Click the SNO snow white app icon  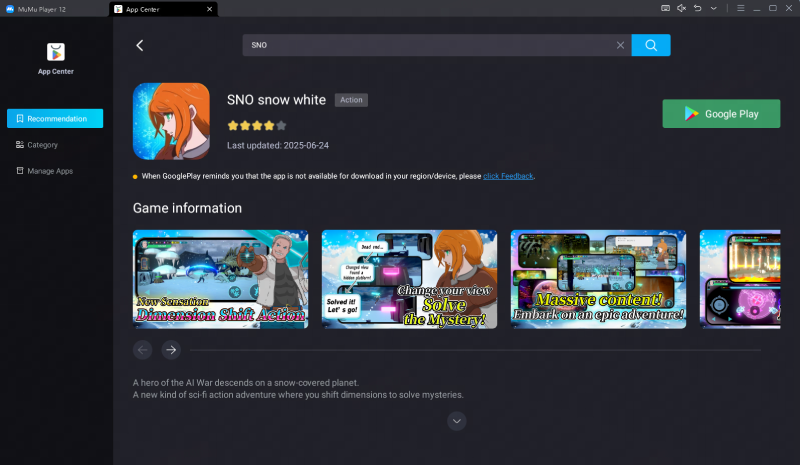[x=171, y=121]
